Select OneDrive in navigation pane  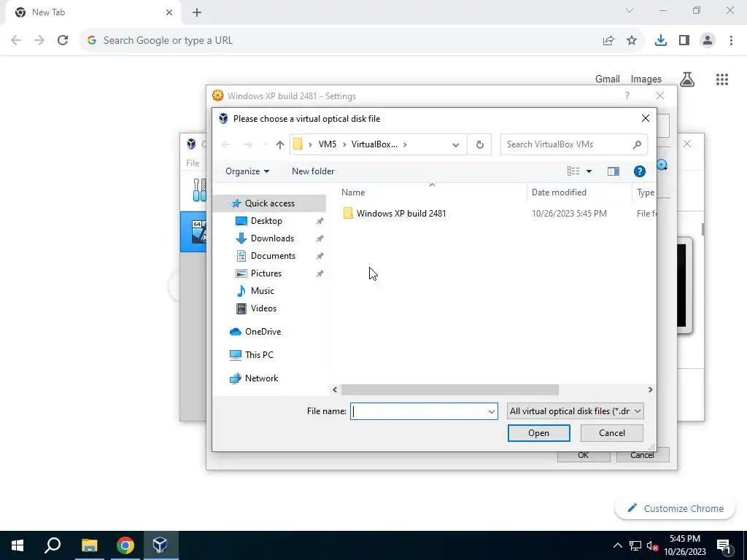tap(263, 332)
